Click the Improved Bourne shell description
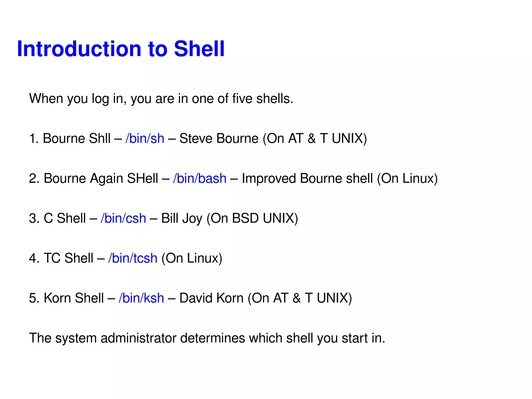 (307, 179)
